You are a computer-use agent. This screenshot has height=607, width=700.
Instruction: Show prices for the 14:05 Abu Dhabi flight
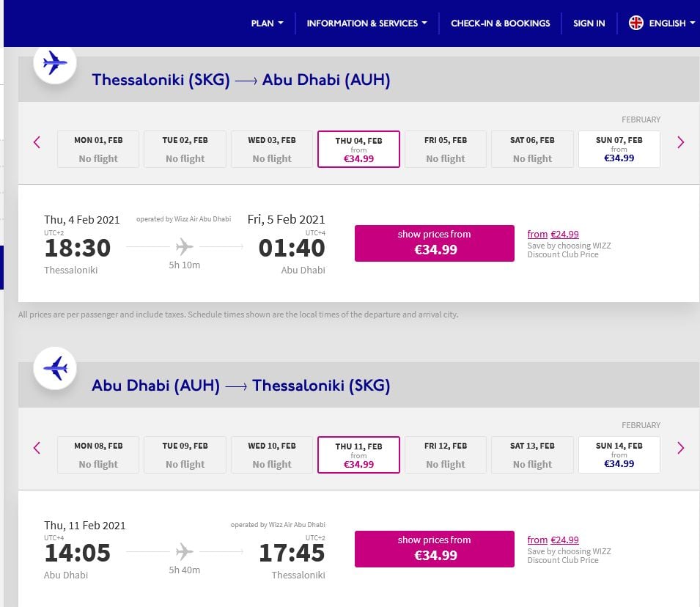click(435, 548)
